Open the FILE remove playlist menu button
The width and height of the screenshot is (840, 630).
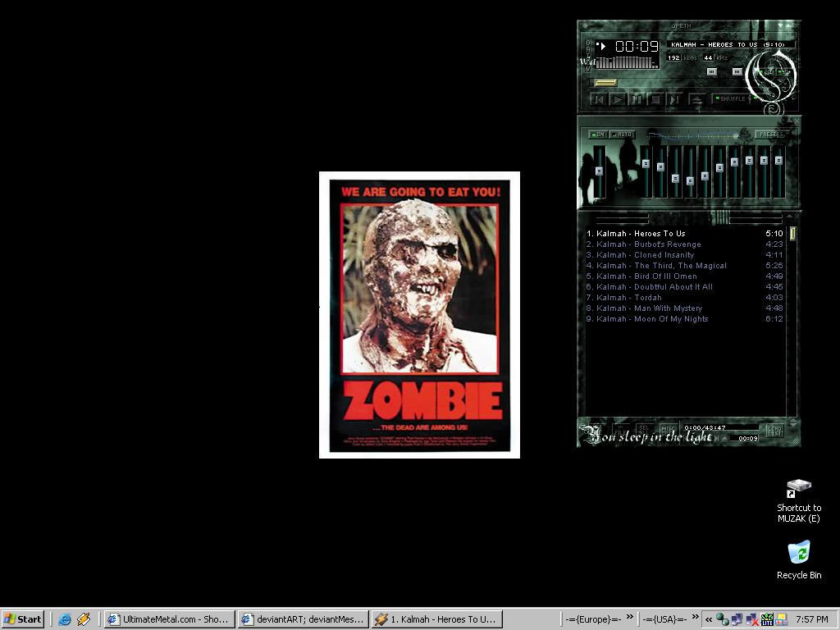tap(621, 430)
